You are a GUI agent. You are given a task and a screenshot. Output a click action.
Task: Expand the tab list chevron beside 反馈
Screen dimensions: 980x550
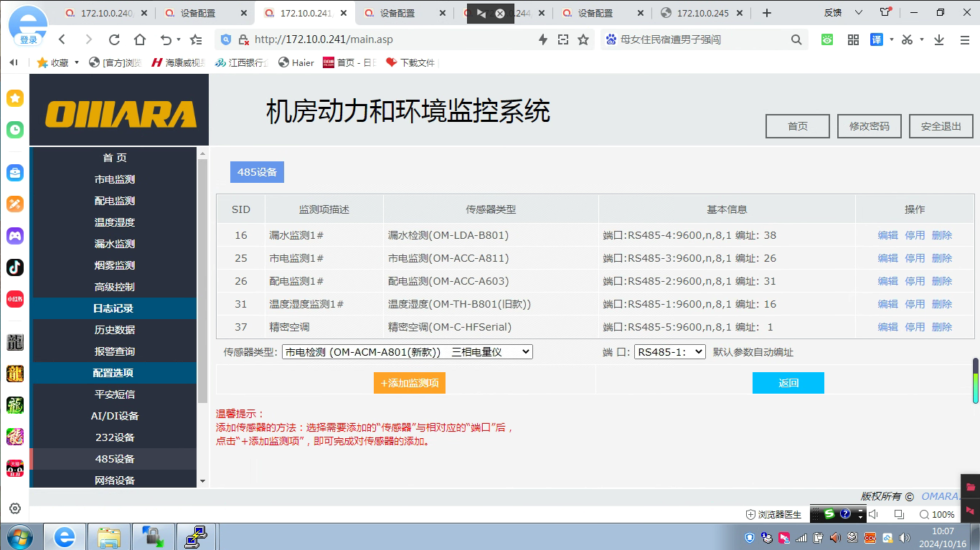[857, 13]
